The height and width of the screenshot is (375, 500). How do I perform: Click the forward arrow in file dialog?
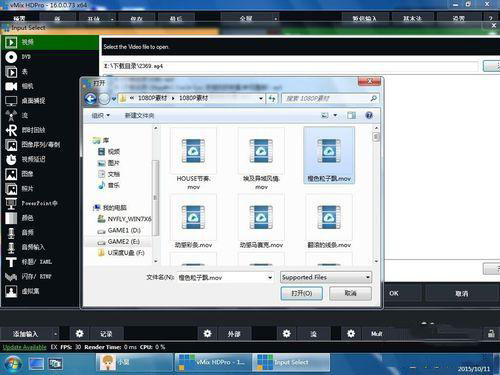[x=104, y=99]
